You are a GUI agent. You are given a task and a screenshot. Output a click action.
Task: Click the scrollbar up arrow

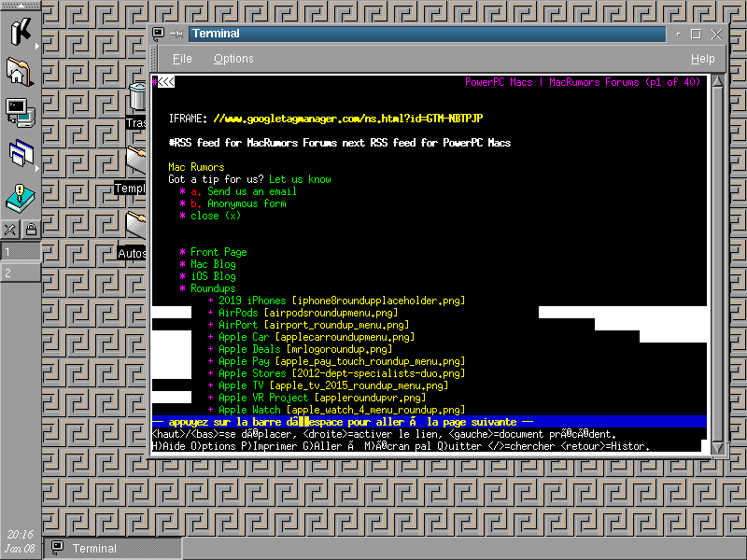coord(717,82)
